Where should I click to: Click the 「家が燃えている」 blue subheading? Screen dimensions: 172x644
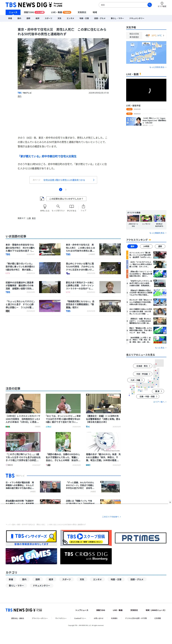tap(47, 156)
